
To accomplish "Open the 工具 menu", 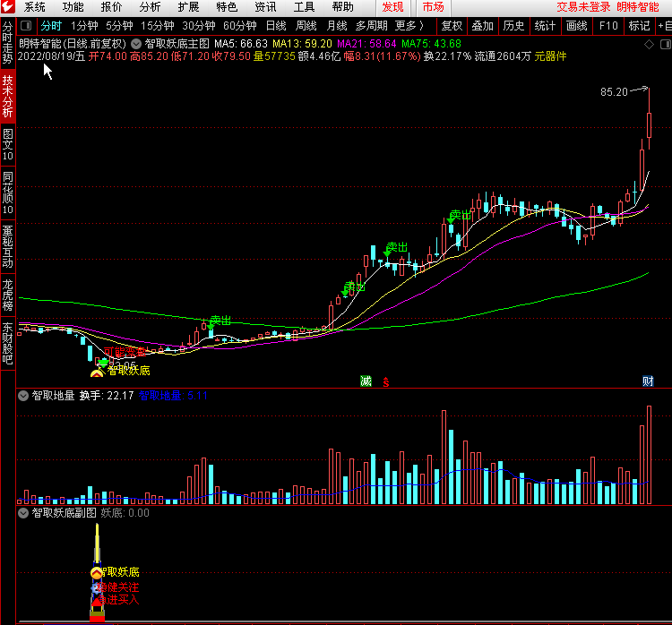I will [304, 7].
